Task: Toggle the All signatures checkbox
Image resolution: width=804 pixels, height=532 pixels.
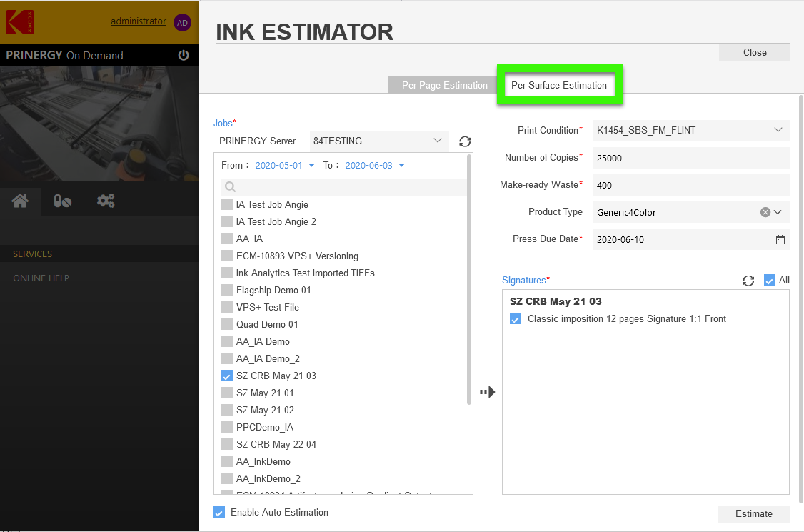Action: pos(769,280)
